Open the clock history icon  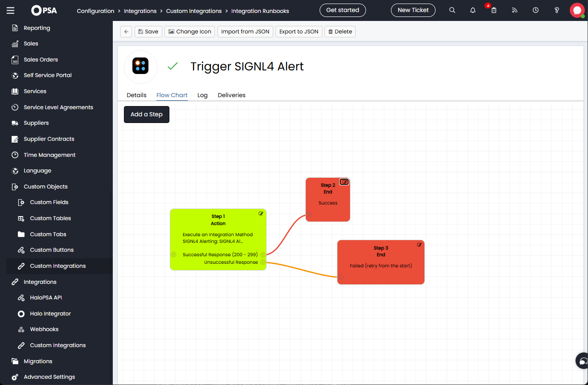[x=535, y=10]
